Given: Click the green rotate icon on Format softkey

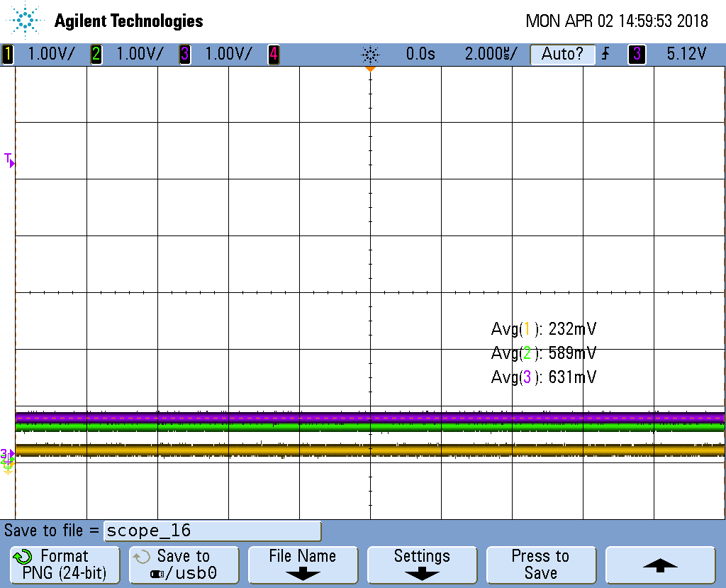Looking at the screenshot, I should point(22,557).
